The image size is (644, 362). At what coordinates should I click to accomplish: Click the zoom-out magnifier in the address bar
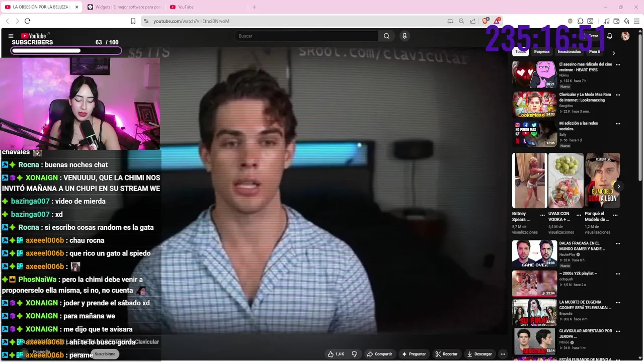coord(461,21)
